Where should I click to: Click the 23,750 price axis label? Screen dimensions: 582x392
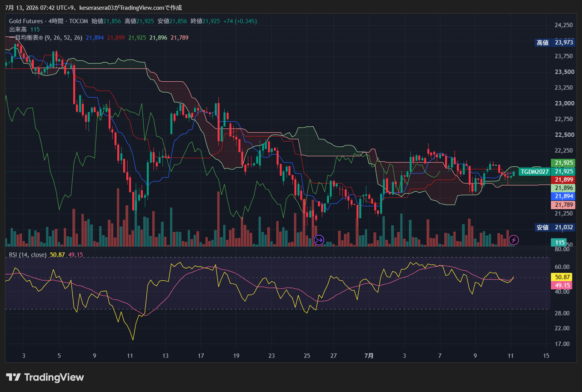pyautogui.click(x=564, y=56)
